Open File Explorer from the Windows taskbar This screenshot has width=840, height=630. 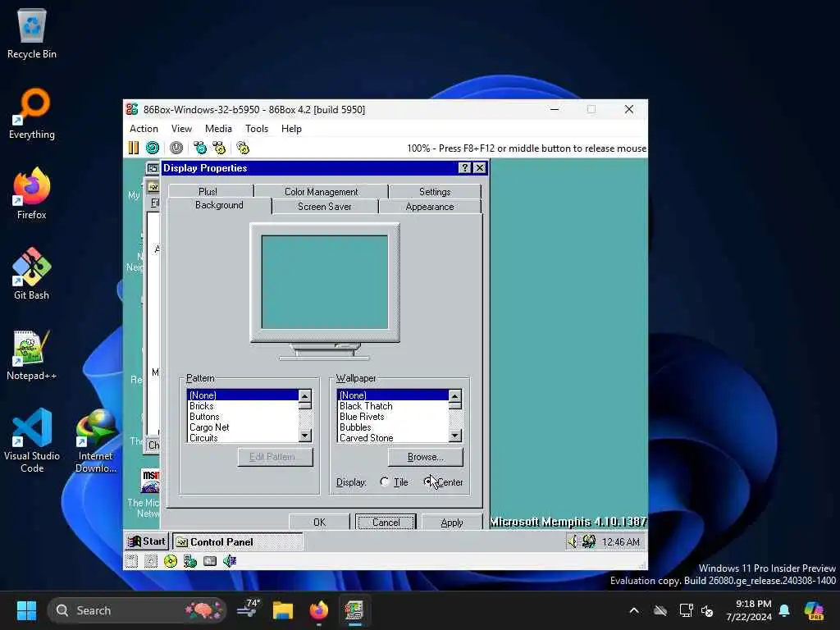click(x=282, y=610)
